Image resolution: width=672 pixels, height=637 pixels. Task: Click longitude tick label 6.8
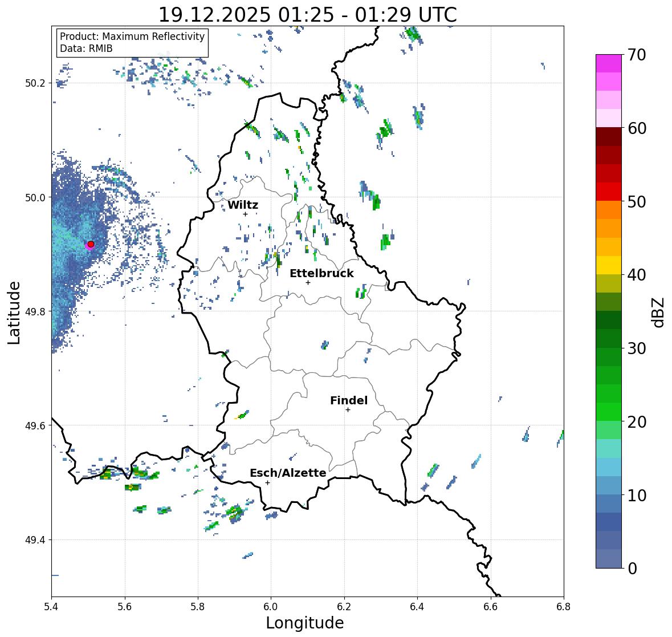pyautogui.click(x=564, y=606)
